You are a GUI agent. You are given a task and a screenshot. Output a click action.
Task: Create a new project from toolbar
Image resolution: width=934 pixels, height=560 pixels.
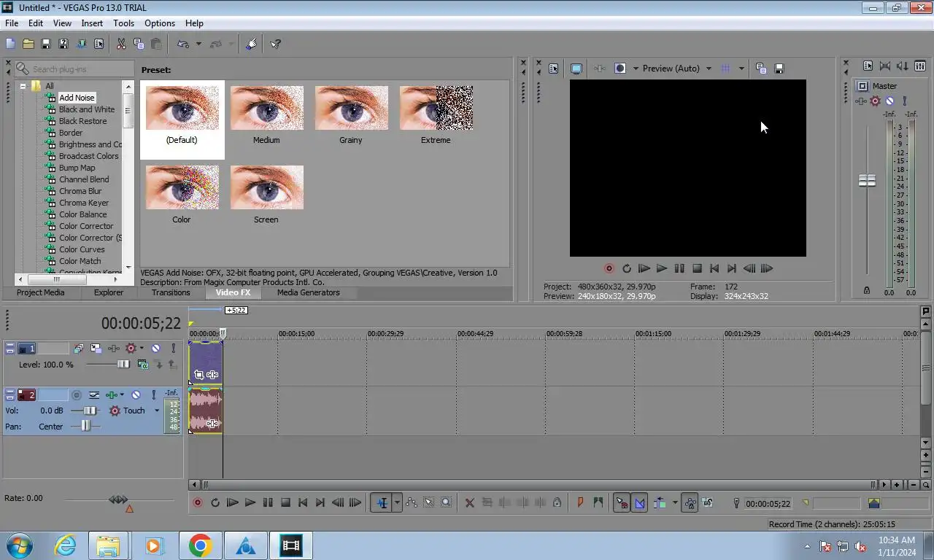[11, 44]
